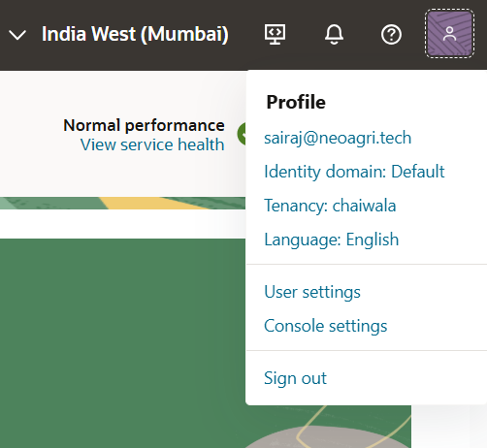
Task: Open the India West (Mumbai) region selector
Action: (x=135, y=34)
